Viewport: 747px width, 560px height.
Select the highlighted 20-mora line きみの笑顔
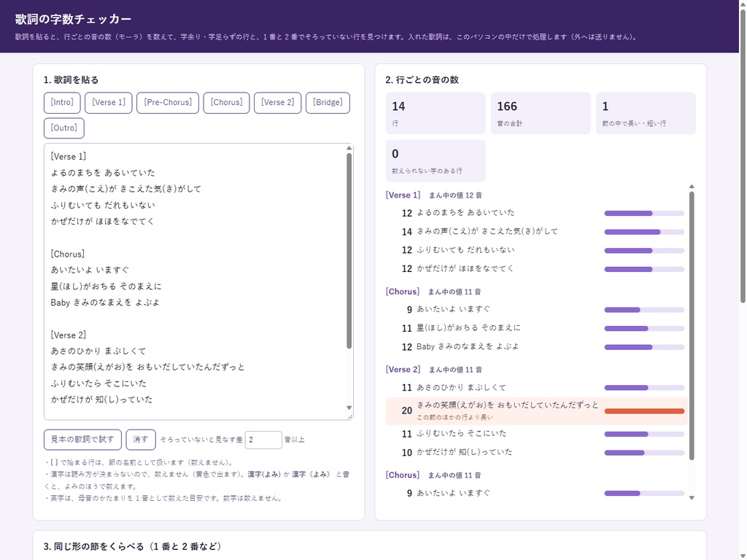click(x=536, y=411)
